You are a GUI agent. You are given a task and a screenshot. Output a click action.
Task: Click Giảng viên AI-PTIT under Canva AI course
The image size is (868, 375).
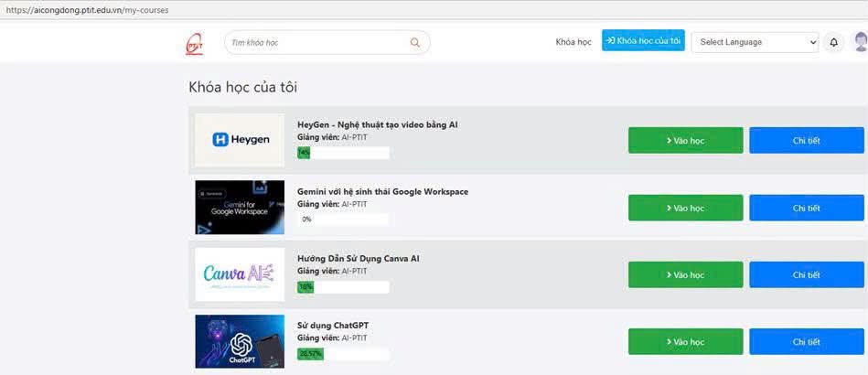pyautogui.click(x=332, y=271)
